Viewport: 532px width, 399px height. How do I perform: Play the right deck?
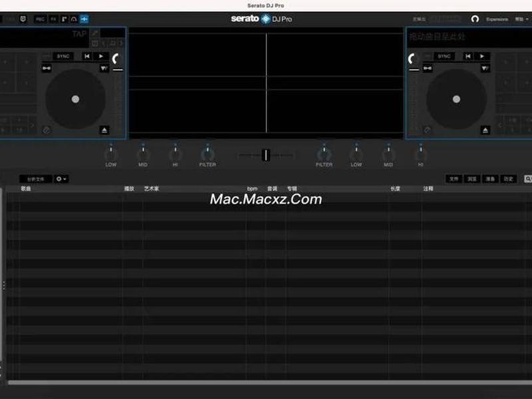(x=482, y=57)
